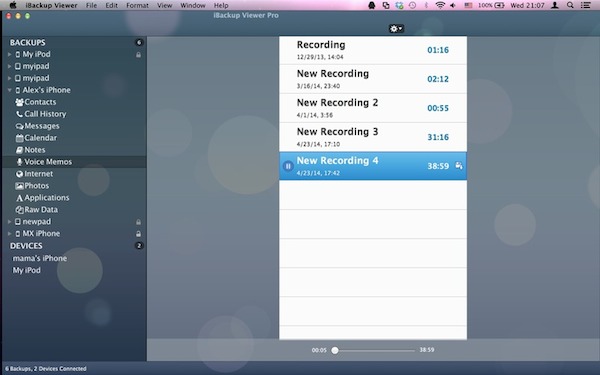
Task: Click lock icon beside MX iPhone
Action: [138, 234]
